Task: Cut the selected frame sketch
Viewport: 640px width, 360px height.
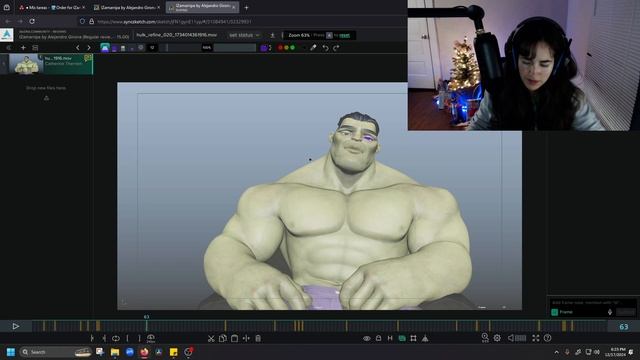Action: click(211, 338)
